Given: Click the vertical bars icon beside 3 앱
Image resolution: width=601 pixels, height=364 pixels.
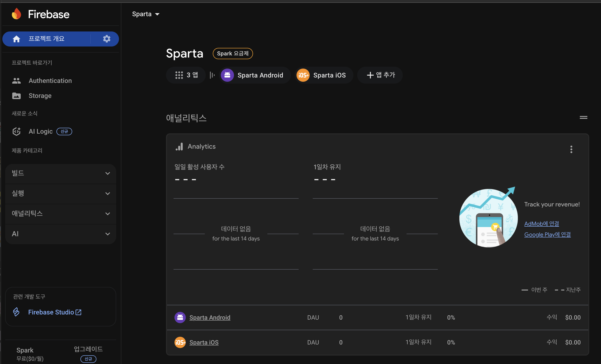Looking at the screenshot, I should click(x=212, y=75).
